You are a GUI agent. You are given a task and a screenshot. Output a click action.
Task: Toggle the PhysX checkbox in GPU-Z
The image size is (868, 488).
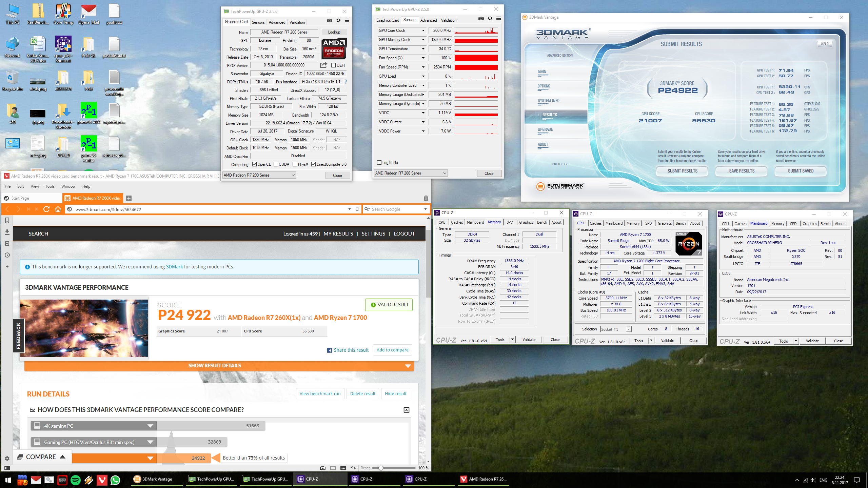295,164
